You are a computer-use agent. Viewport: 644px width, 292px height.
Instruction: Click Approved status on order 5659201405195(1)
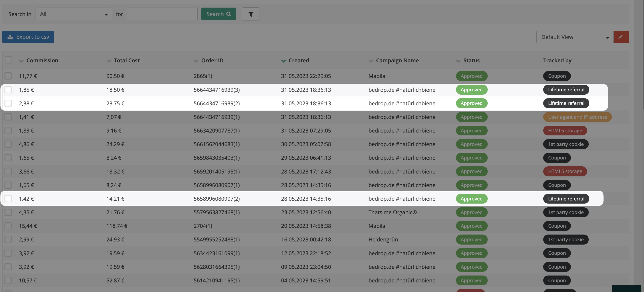pos(471,171)
